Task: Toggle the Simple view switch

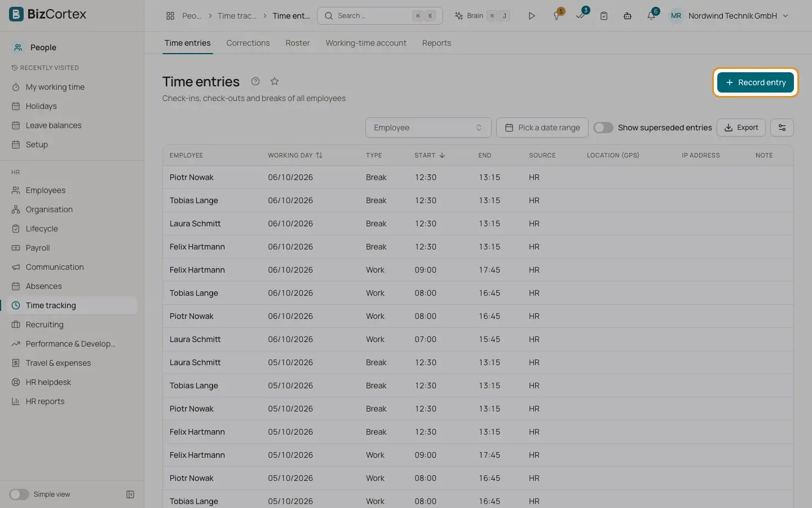Action: (x=19, y=494)
